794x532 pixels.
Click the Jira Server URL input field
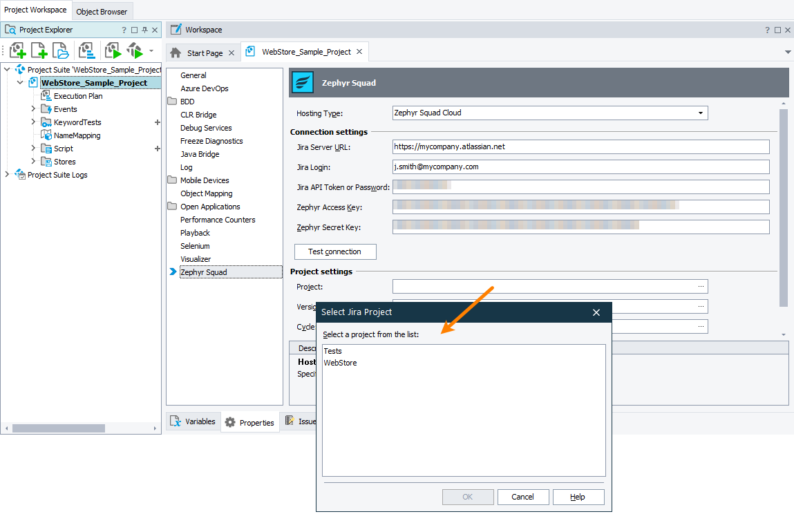tap(580, 146)
